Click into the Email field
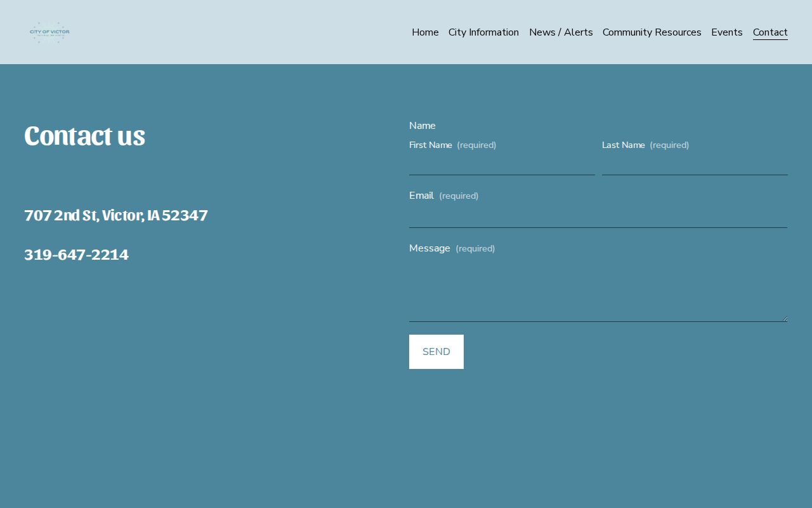This screenshot has width=812, height=508. point(598,217)
